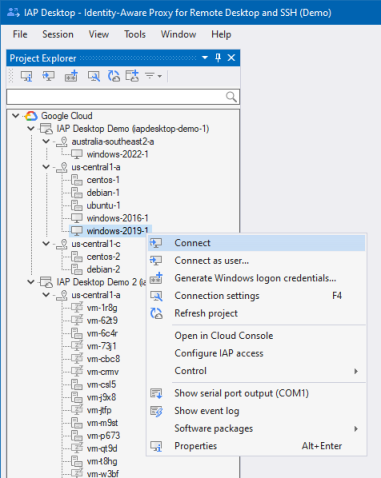Click the Add project toolbar icon
Screen dimensions: 381x478
(132, 76)
